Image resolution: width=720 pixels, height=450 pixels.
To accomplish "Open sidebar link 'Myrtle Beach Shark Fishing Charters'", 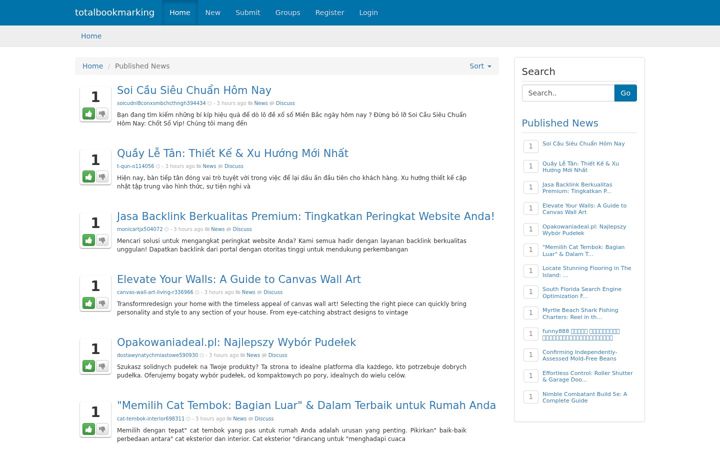I will [x=580, y=314].
